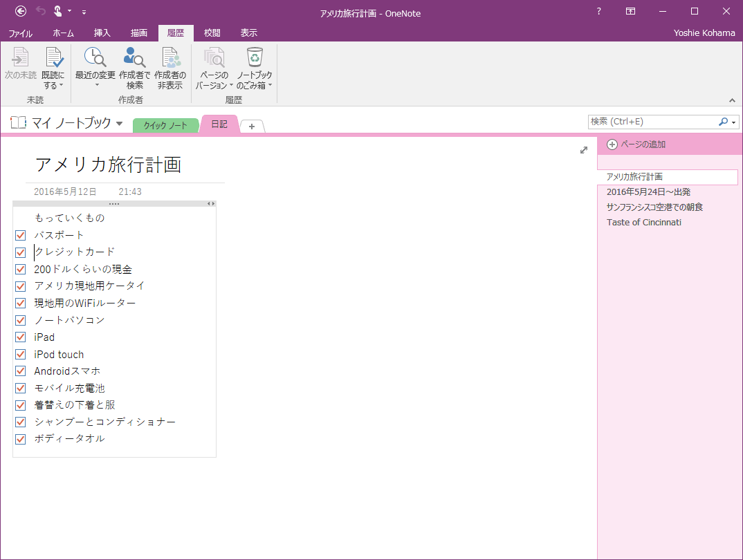Select the アメリカ旅行計画 page in list

click(668, 176)
